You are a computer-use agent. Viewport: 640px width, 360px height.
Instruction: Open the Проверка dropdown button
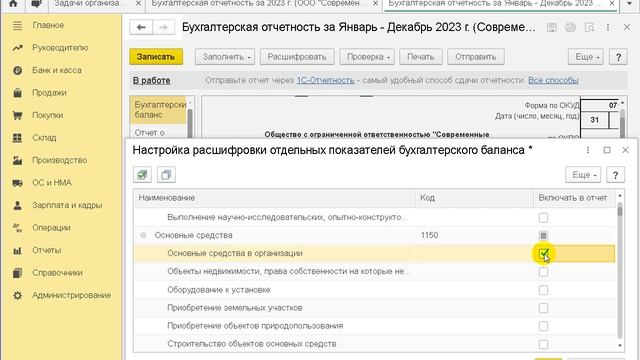(367, 57)
